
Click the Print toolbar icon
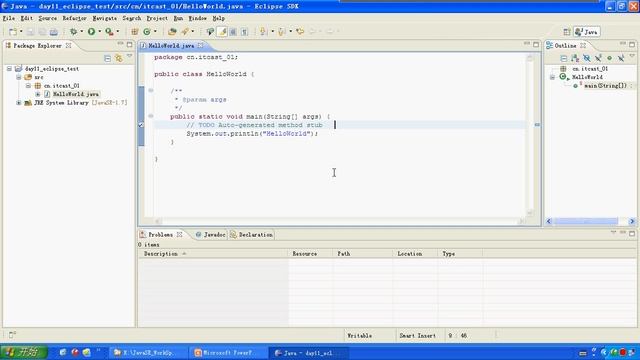coord(53,31)
